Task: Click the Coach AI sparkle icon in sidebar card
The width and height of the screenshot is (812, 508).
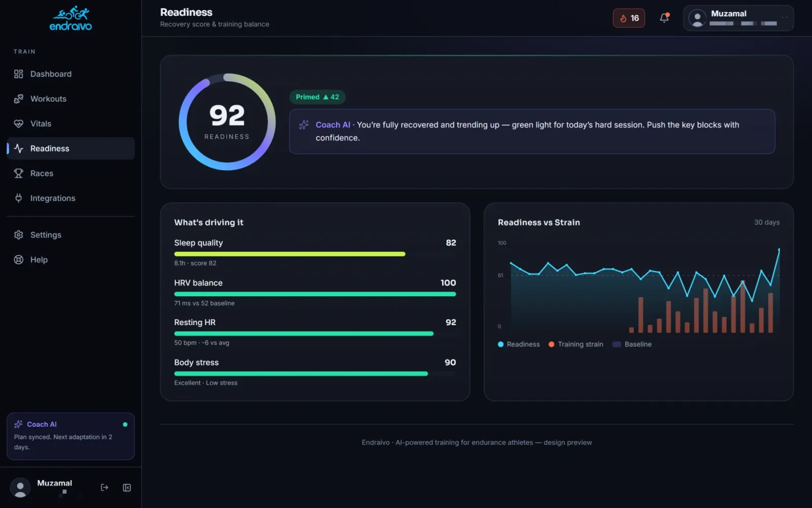Action: [19, 424]
